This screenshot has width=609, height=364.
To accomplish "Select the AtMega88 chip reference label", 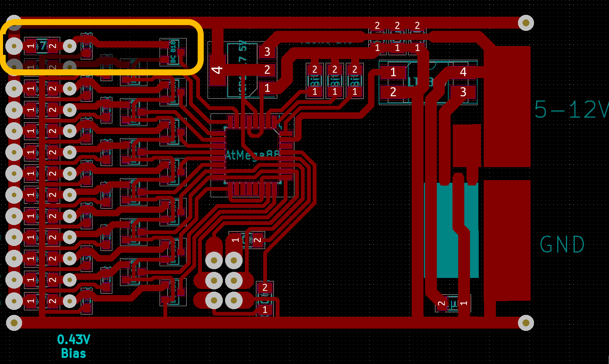I will pos(253,155).
